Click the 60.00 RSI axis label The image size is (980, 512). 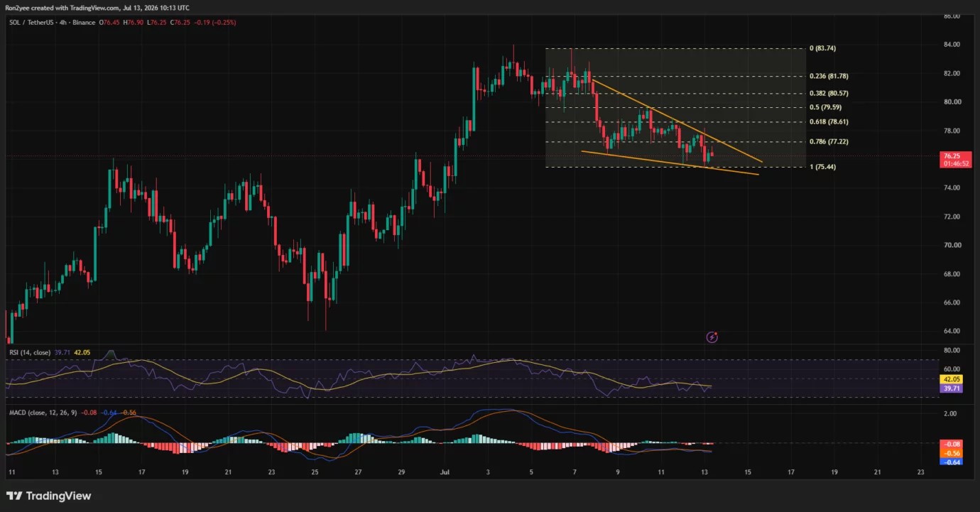click(951, 369)
